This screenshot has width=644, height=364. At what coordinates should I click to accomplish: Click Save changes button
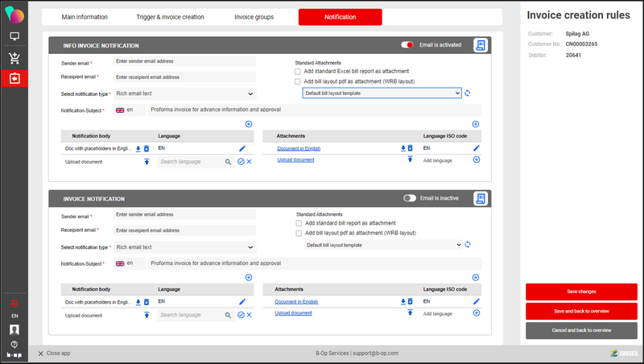pyautogui.click(x=581, y=292)
